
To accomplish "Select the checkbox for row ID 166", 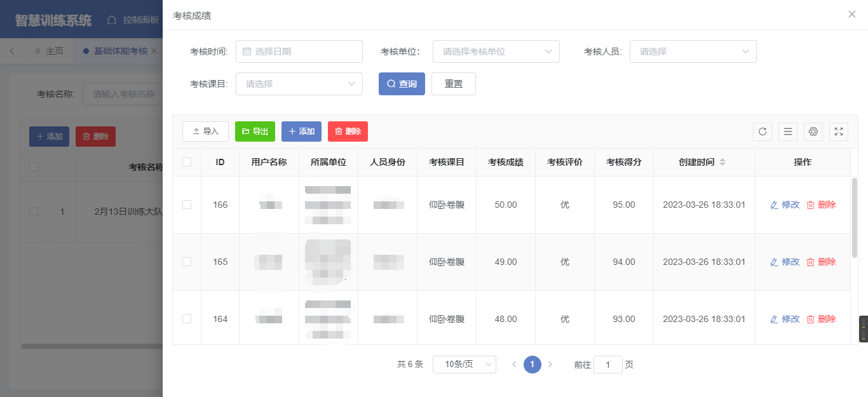I will (x=187, y=205).
